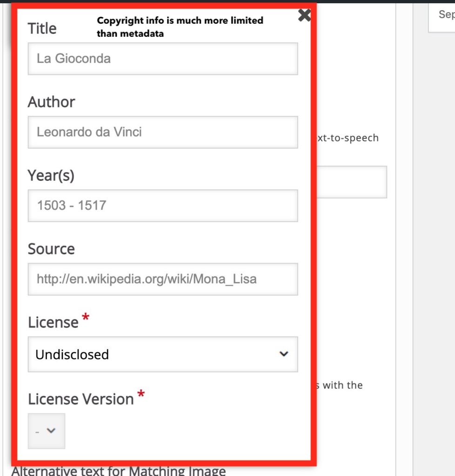Click the License label
Screen dimensions: 455x476
53,322
